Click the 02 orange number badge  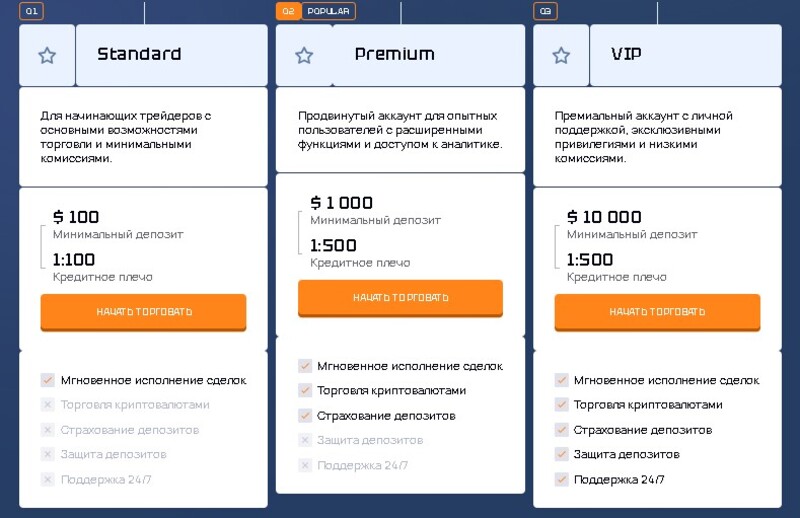click(288, 11)
